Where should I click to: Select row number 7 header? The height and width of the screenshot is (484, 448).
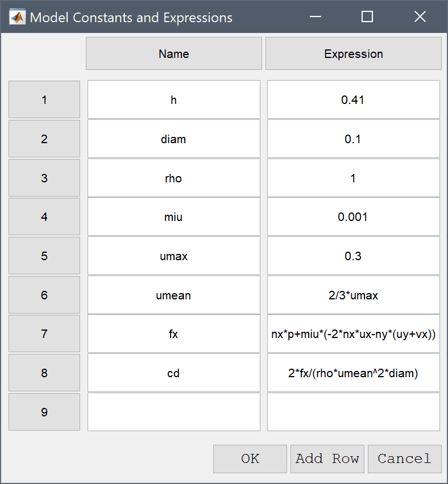(44, 333)
